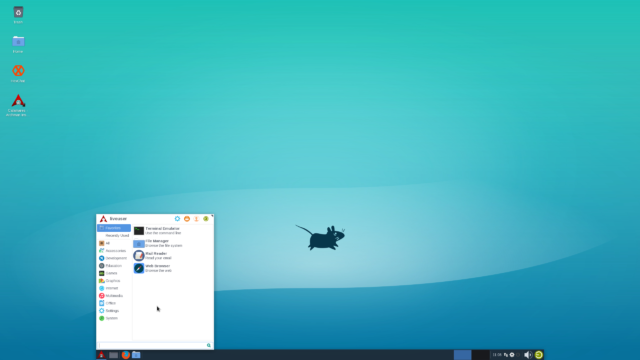Click the green log out icon in menu header
Image resolution: width=640 pixels, height=360 pixels.
pos(206,219)
